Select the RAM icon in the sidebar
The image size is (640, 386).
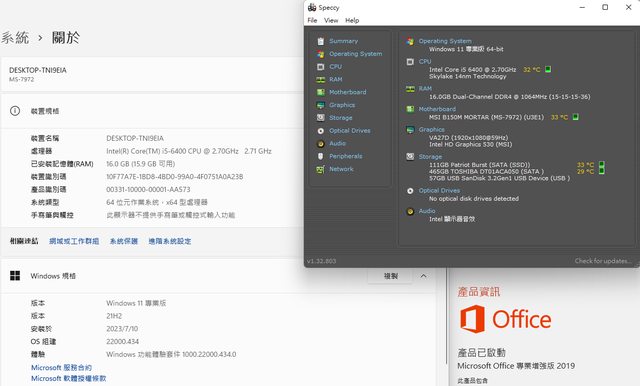click(x=321, y=80)
